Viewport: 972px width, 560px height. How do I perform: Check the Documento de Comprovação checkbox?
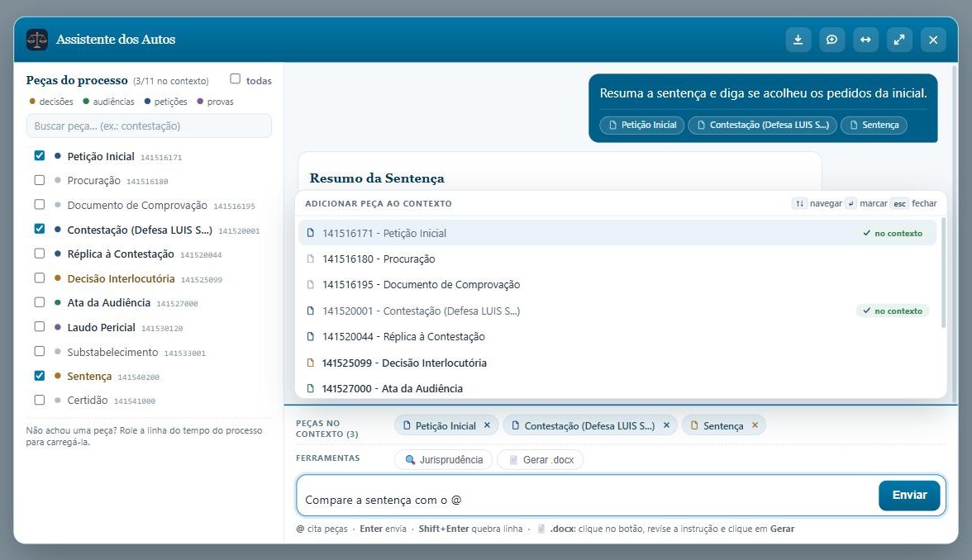click(x=40, y=205)
